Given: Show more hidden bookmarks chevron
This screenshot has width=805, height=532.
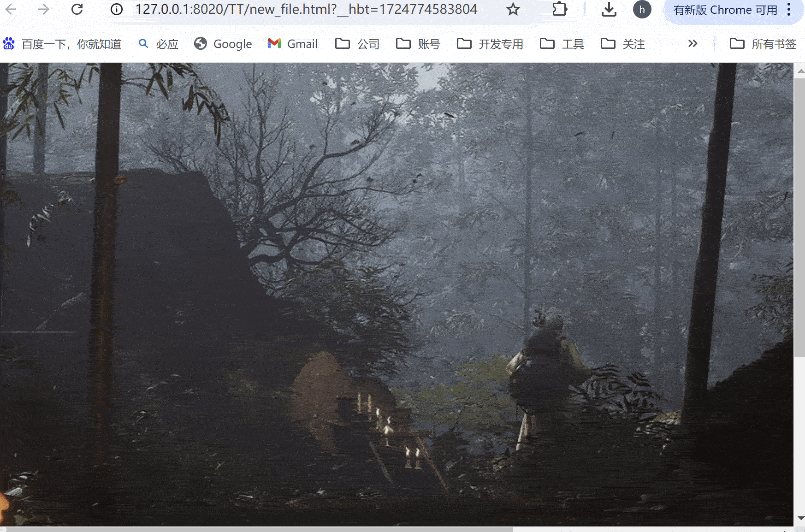Looking at the screenshot, I should click(x=693, y=44).
